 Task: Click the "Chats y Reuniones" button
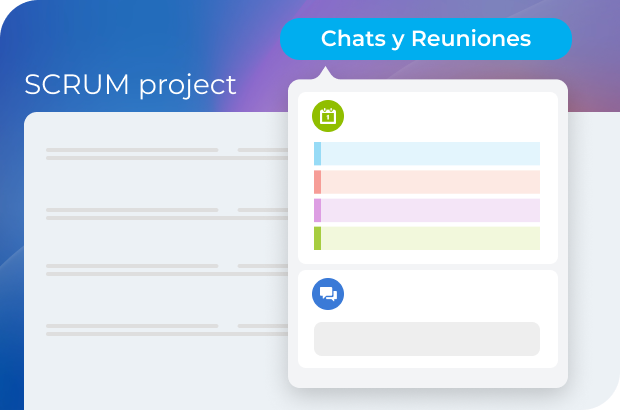click(426, 39)
